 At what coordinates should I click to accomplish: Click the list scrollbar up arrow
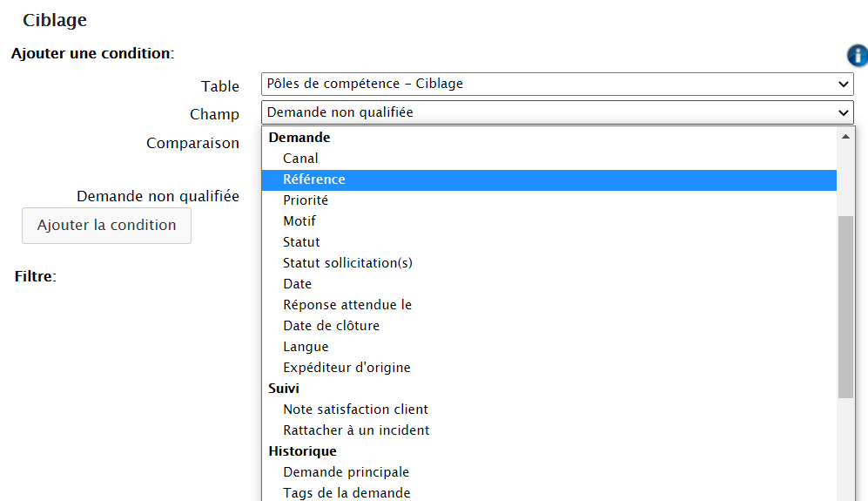[x=844, y=137]
